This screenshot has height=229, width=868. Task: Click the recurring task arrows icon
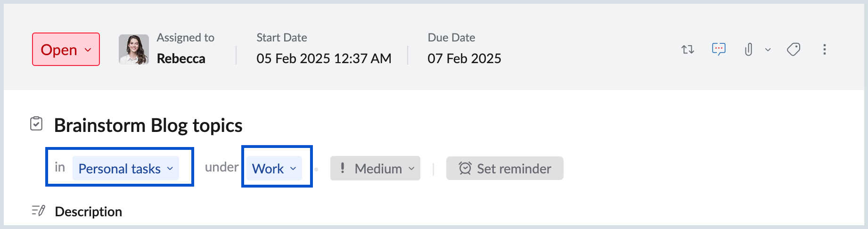[688, 49]
